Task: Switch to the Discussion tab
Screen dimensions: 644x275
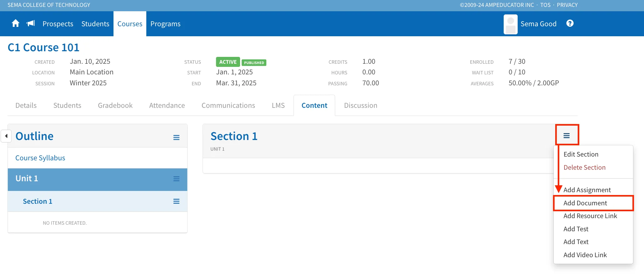Action: click(x=360, y=105)
